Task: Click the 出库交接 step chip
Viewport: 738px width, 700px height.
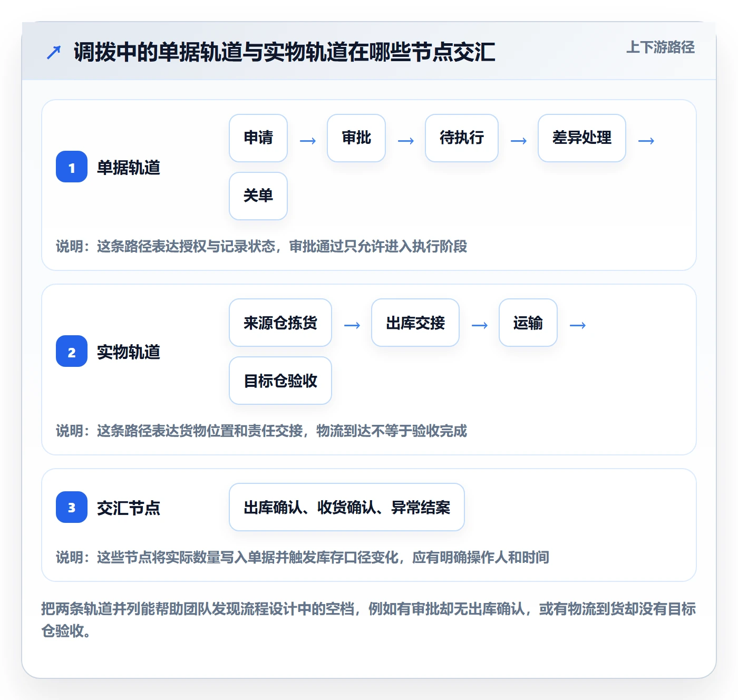Action: click(x=415, y=323)
